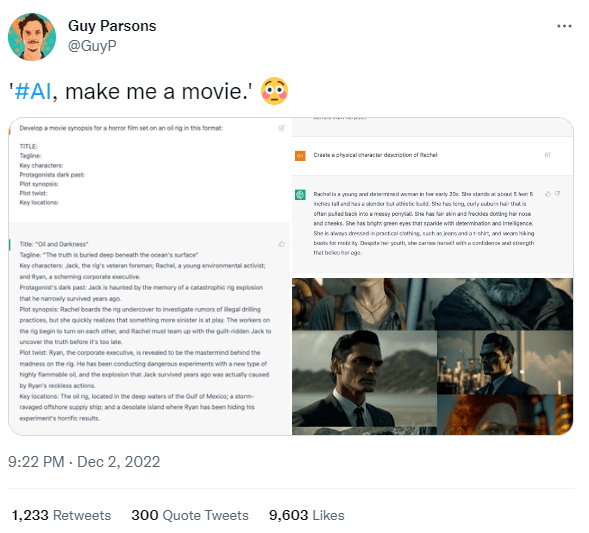Click the #AI hashtag link
Screen dimensions: 589x533
pos(32,91)
